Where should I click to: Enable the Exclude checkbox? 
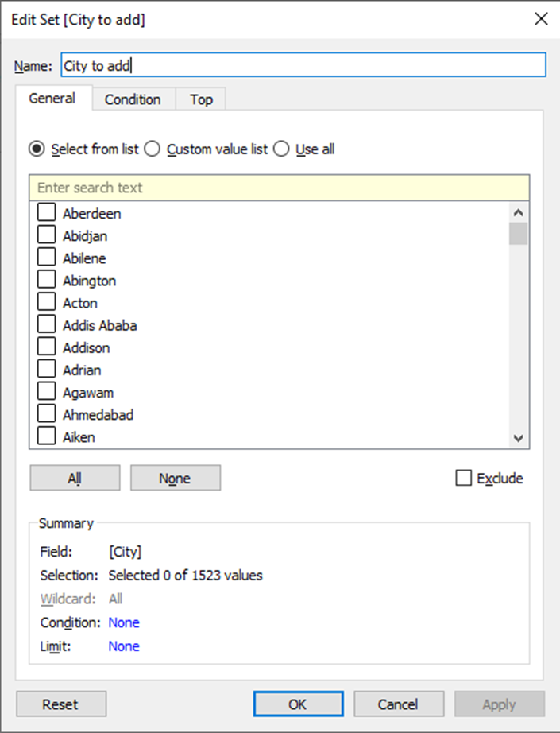point(463,478)
